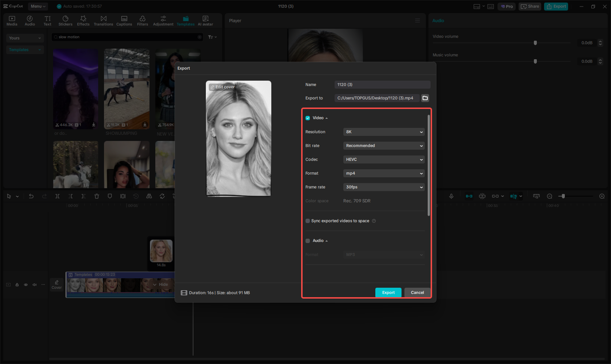Open the Codec dropdown showing HEVC
Viewport: 611px width, 364px height.
pos(384,159)
